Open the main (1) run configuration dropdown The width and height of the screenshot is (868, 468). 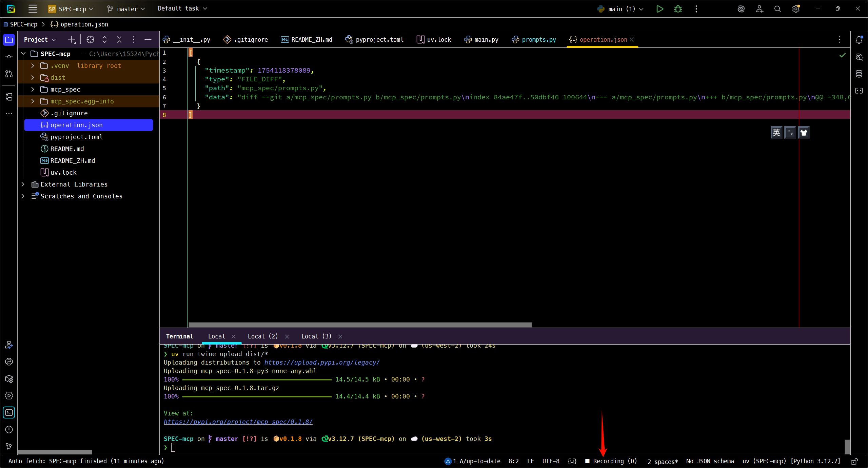click(621, 9)
